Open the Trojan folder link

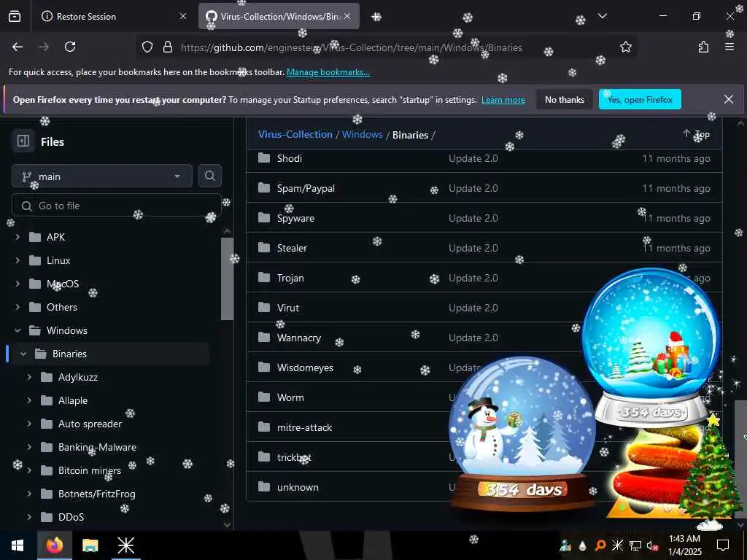coord(290,278)
